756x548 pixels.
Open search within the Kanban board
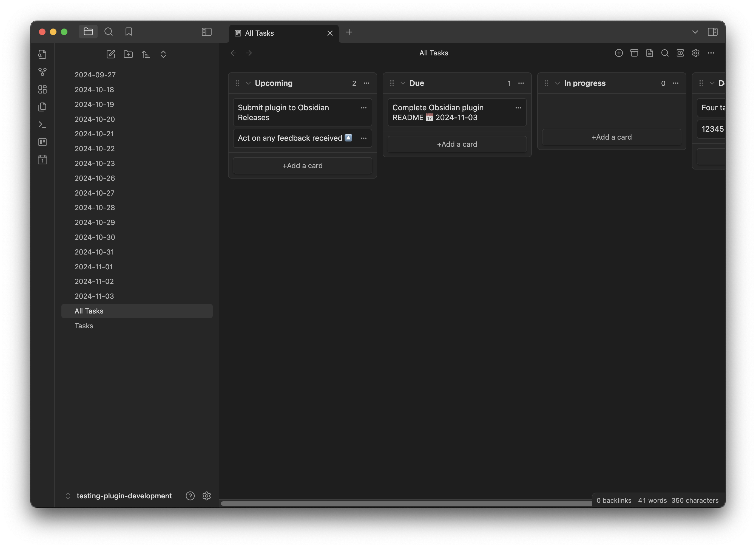coord(665,53)
